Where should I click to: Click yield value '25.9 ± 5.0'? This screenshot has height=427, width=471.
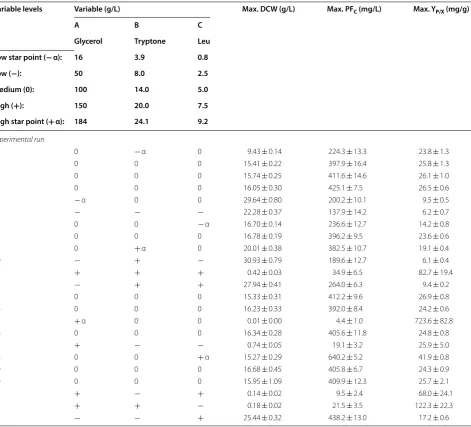click(434, 345)
